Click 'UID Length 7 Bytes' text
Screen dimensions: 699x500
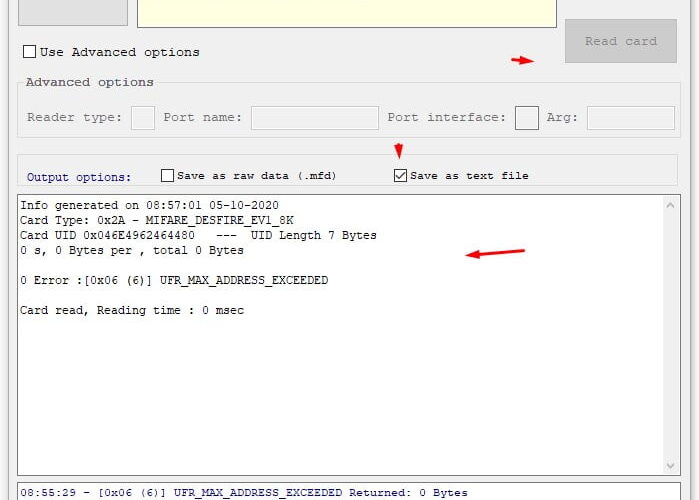[x=313, y=235]
